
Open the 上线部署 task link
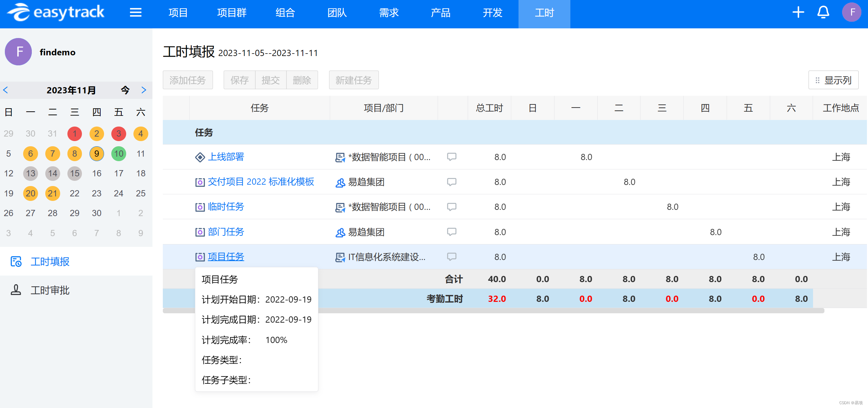pos(226,157)
